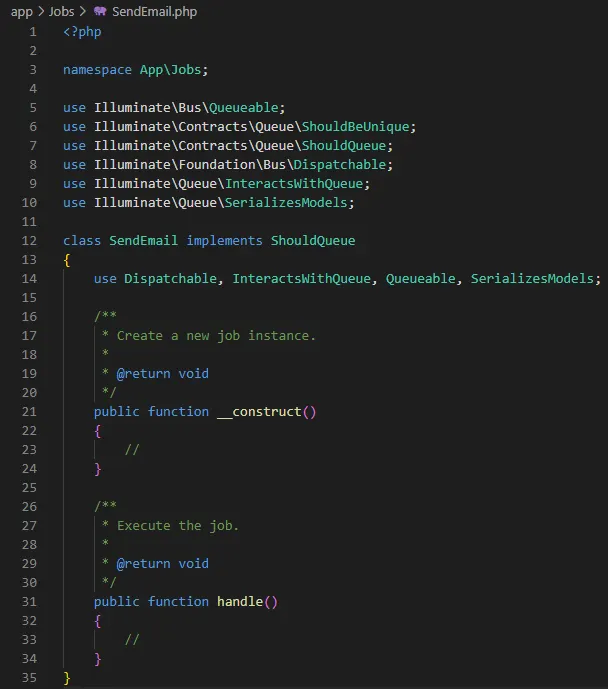The height and width of the screenshot is (689, 608).
Task: Click 'ShouldQueue' after implements
Action: (313, 241)
